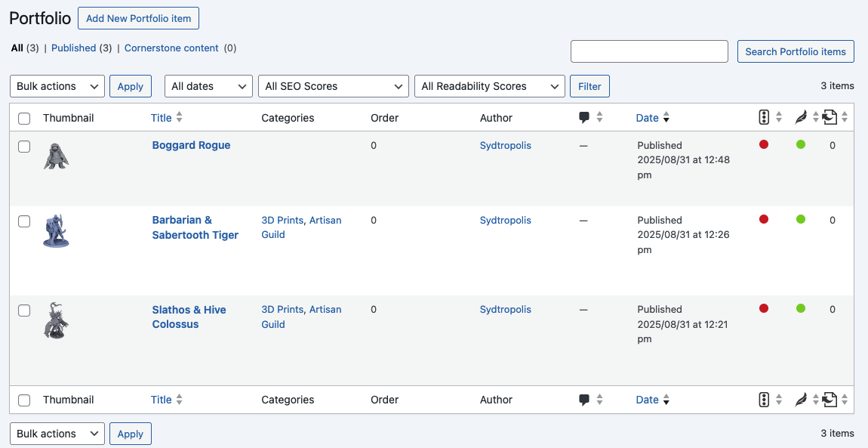
Task: Click the Add New Portfolio item button
Action: [138, 18]
